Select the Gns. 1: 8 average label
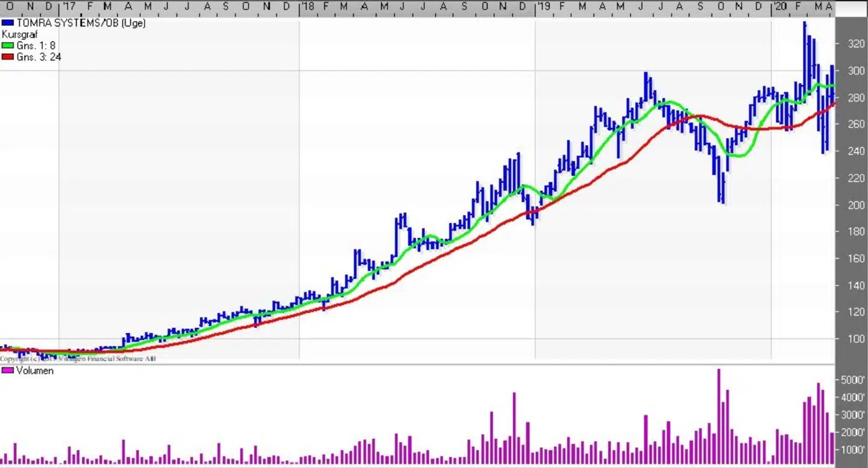Viewport: 868px width, 468px height. click(36, 46)
